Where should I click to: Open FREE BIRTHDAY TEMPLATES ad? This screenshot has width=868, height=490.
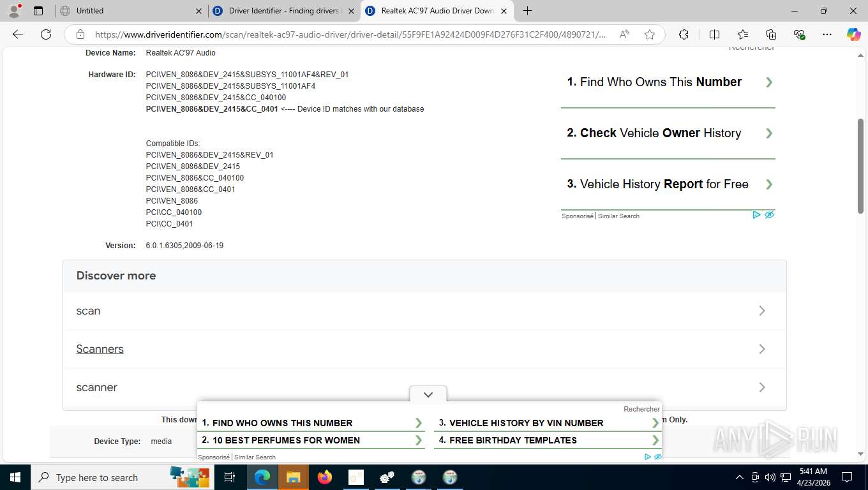pyautogui.click(x=548, y=440)
